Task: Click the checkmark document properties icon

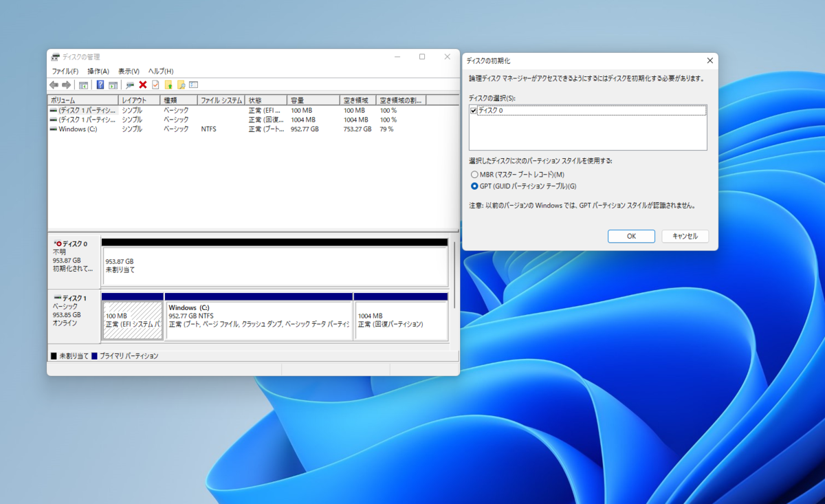Action: click(155, 85)
